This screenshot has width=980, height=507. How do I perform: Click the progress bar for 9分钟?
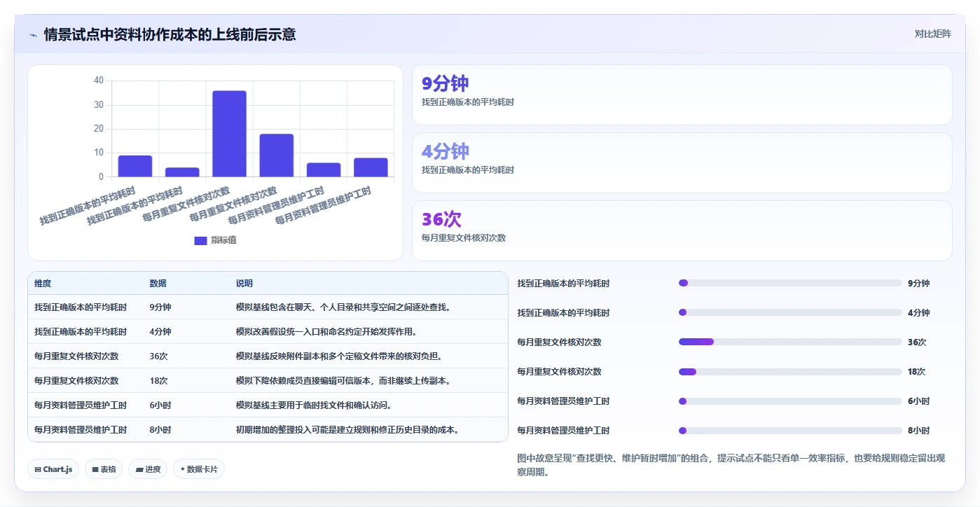point(790,283)
